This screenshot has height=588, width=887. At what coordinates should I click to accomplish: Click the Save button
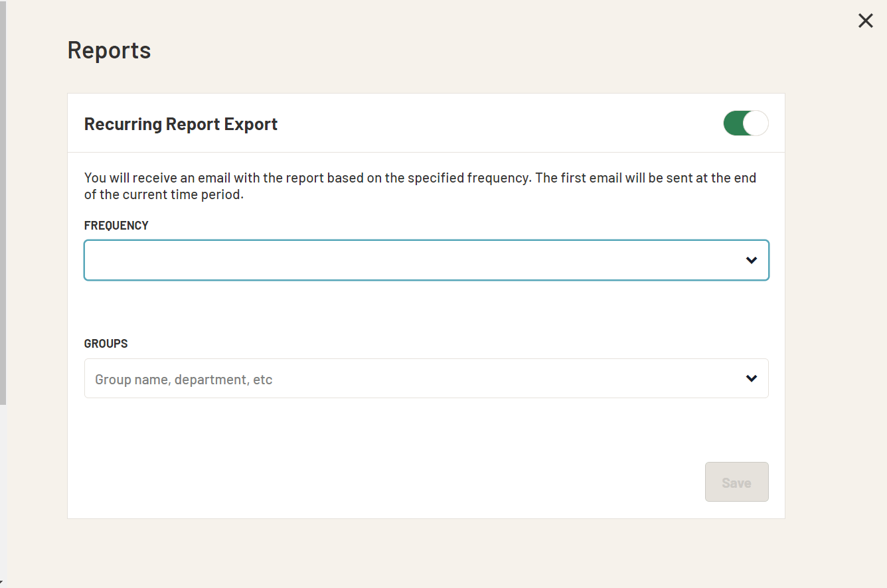click(737, 482)
